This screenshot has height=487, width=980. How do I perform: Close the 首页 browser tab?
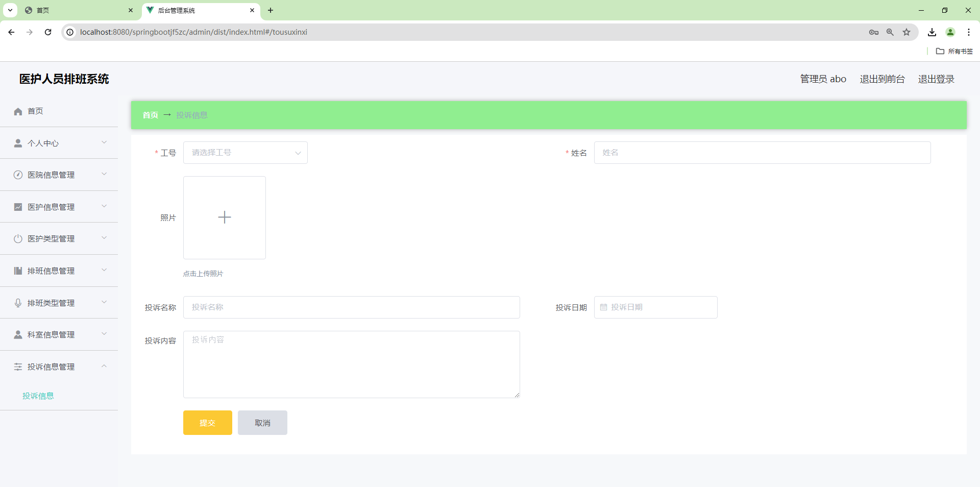pos(131,10)
